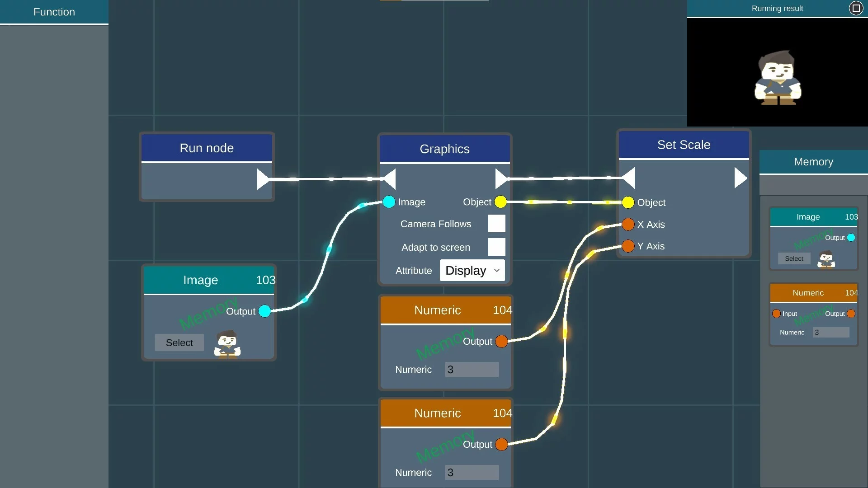Select the Run node title bar
Screen dimensions: 868x488
click(x=207, y=148)
